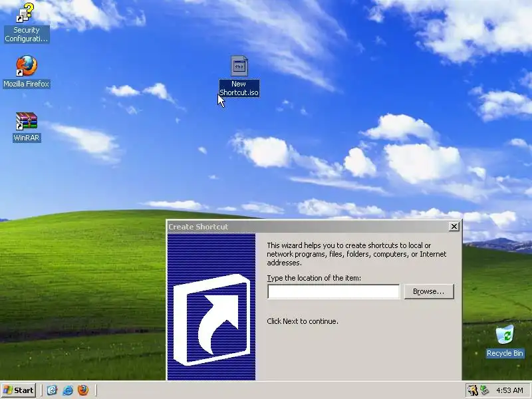
Task: Click the 'Click Next to continue.' text
Action: pos(303,321)
